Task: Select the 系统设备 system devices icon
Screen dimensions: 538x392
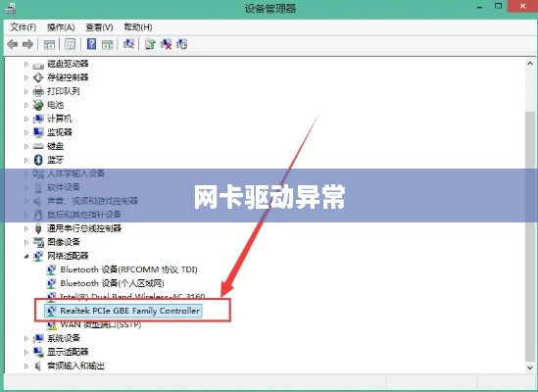Action: [x=38, y=338]
